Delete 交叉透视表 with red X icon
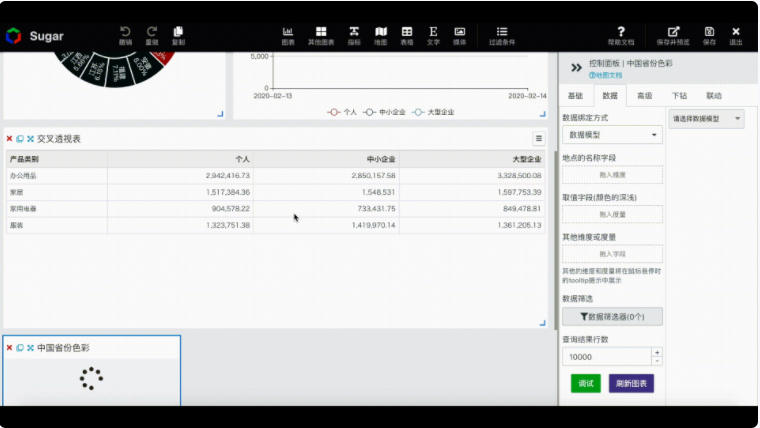 (9, 139)
